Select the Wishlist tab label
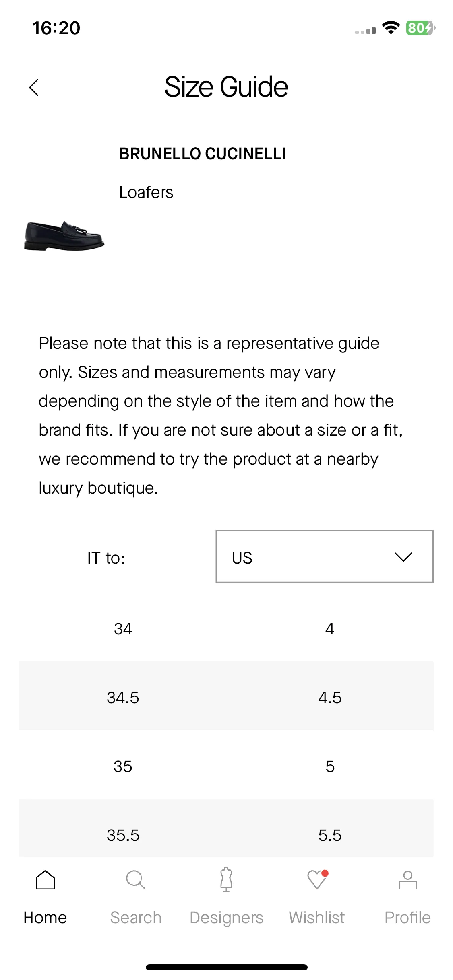Screen dimensions: 453x980 (x=317, y=918)
